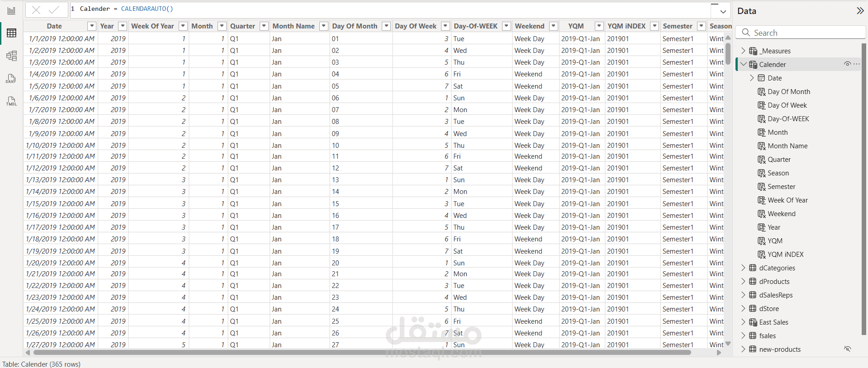Select the Month column header
Screen dimensions: 868x368
202,26
